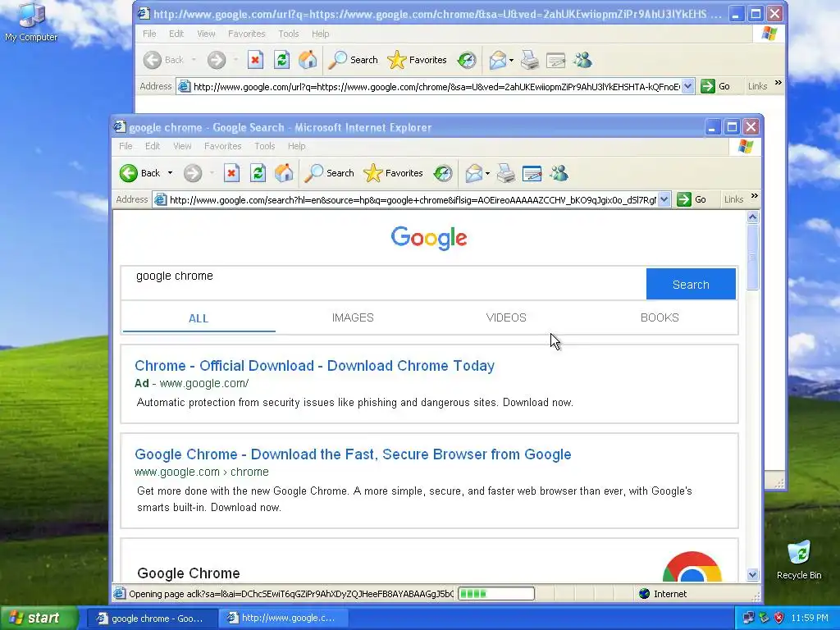The height and width of the screenshot is (630, 840).
Task: Click Messenger icon in background window
Action: [582, 60]
